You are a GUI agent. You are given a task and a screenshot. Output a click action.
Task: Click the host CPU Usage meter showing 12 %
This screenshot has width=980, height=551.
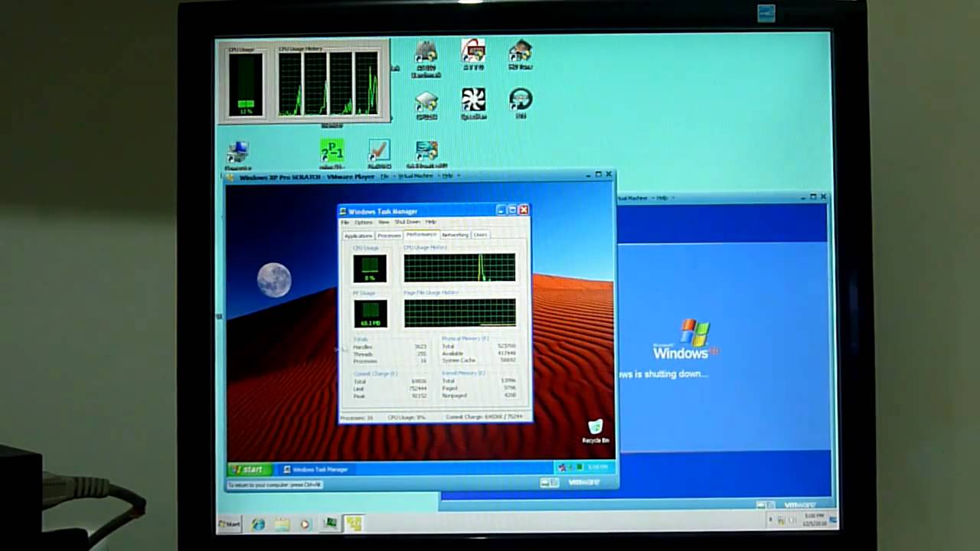(246, 84)
